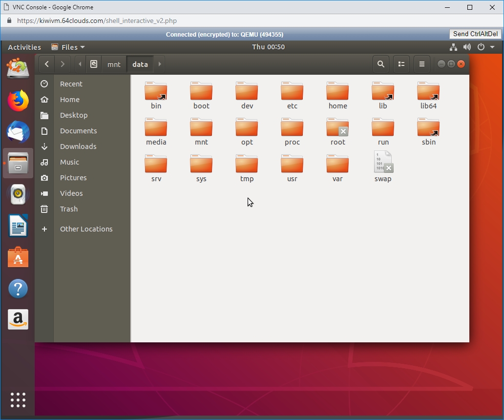Open Firefox from the Ubuntu dock
This screenshot has height=420, width=504.
click(x=18, y=101)
